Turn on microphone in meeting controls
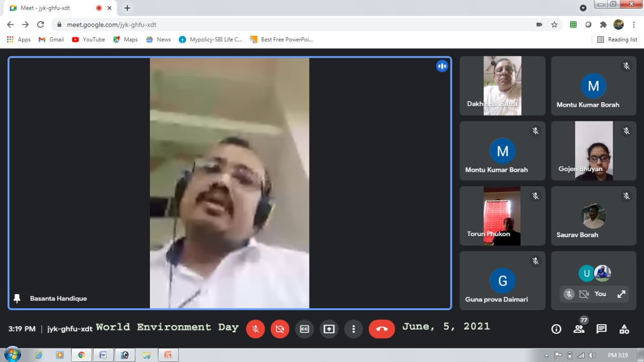The image size is (644, 362). click(x=256, y=329)
